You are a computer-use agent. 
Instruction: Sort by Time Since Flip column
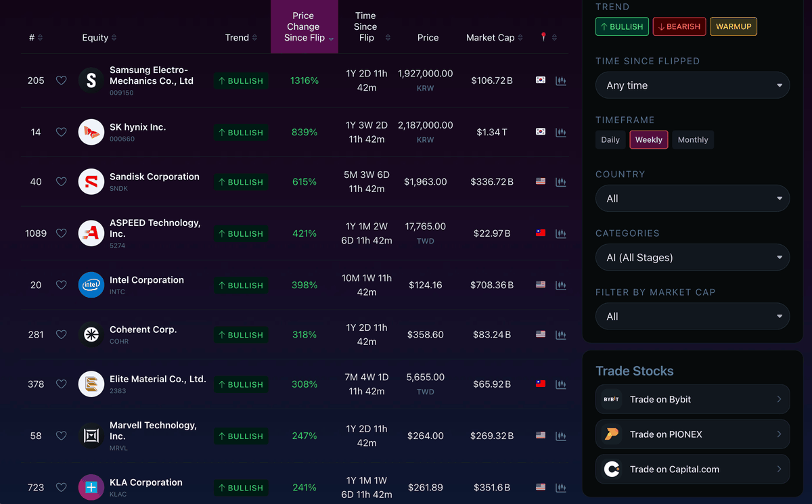coord(372,26)
